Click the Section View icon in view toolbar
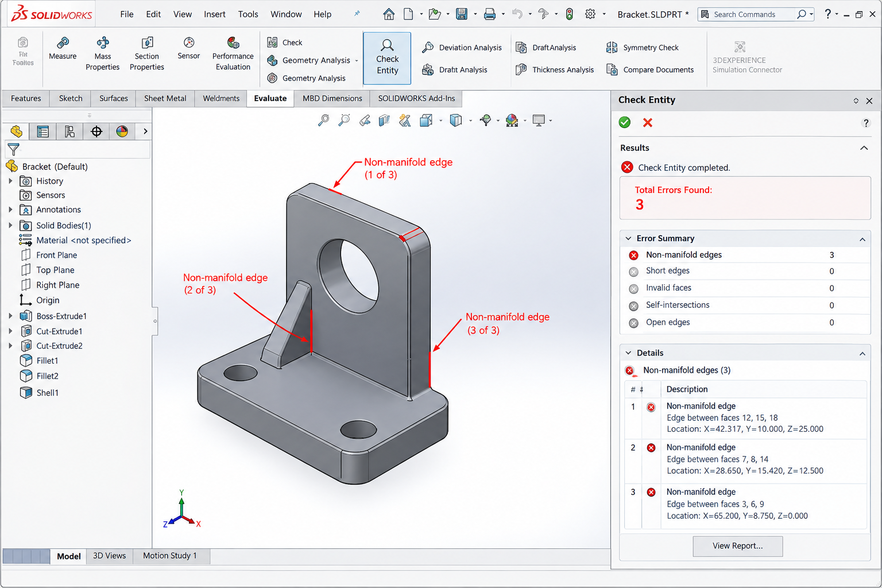The height and width of the screenshot is (588, 882). 384,120
